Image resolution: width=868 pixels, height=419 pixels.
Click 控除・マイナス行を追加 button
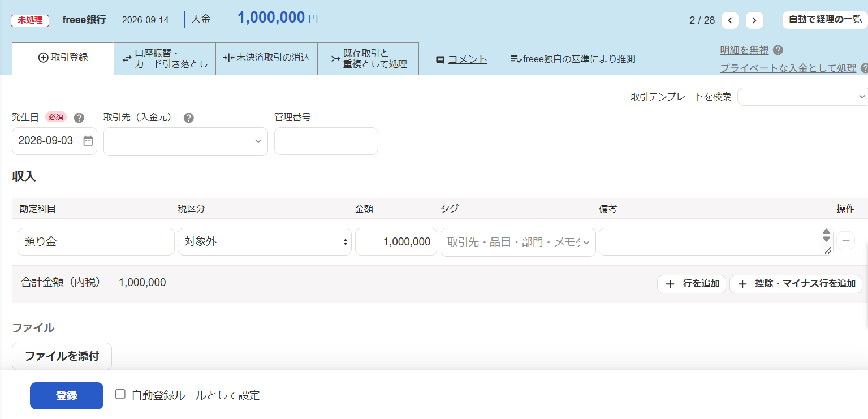(x=796, y=284)
